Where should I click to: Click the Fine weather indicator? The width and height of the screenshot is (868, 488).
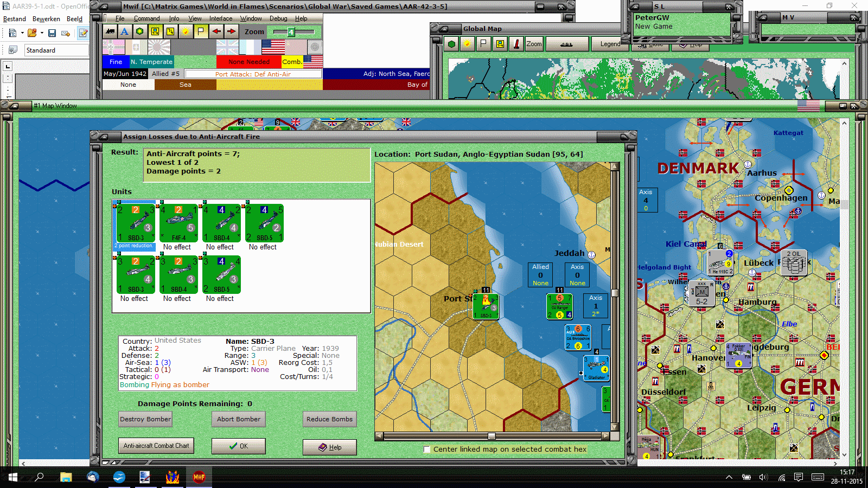click(116, 62)
